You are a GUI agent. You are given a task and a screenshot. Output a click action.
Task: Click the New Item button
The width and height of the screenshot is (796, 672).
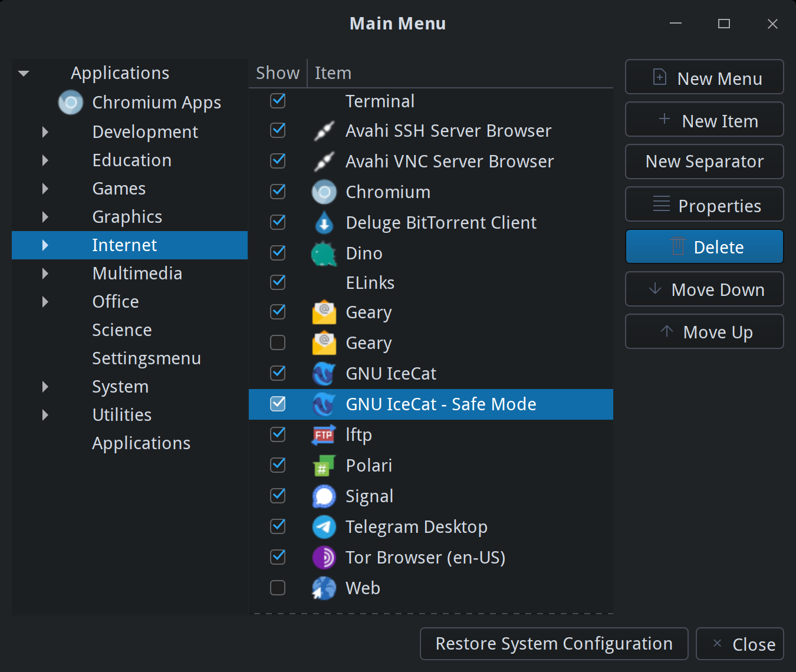pos(705,119)
